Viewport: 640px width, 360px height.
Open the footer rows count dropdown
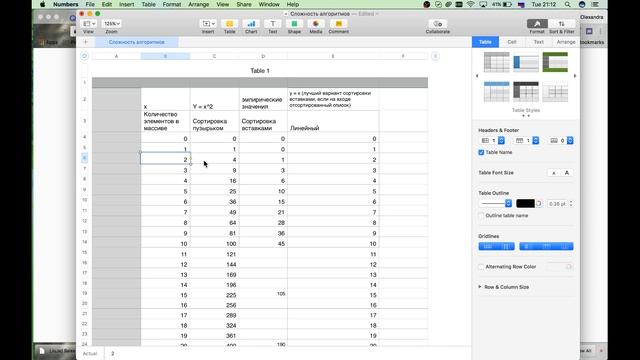[x=560, y=140]
